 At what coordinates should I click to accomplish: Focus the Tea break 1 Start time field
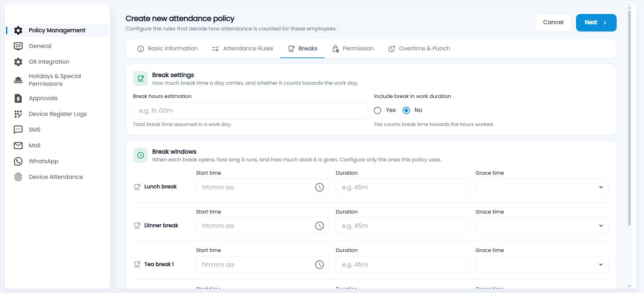[263, 265]
